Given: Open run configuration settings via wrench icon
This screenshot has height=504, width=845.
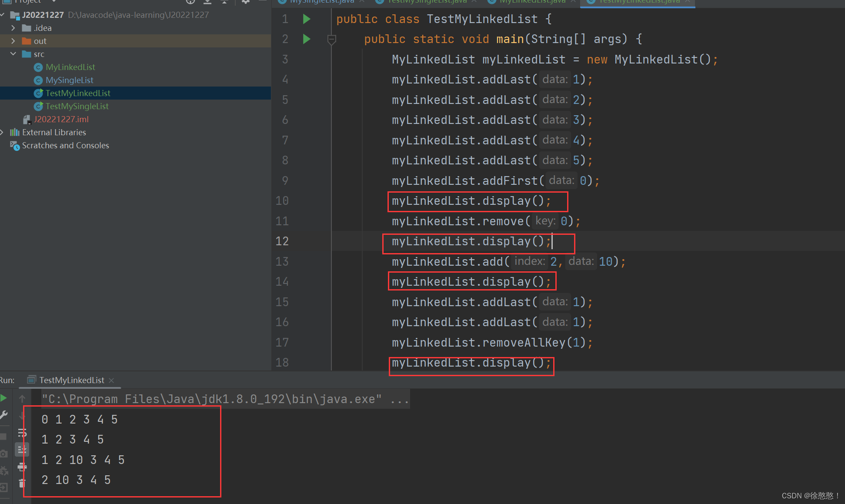Looking at the screenshot, I should 3,415.
